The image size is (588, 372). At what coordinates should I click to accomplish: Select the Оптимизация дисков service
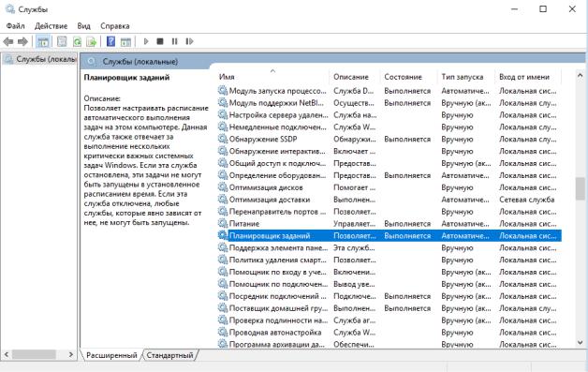point(389,187)
